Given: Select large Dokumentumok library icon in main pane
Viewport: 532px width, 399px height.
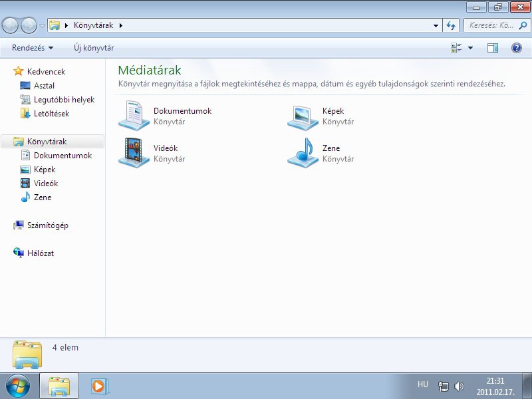Looking at the screenshot, I should (134, 116).
